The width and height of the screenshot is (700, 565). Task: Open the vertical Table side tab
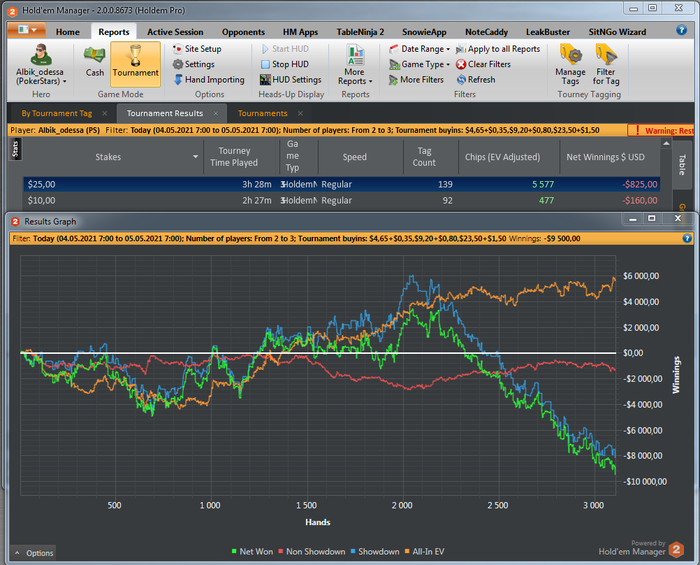(682, 164)
